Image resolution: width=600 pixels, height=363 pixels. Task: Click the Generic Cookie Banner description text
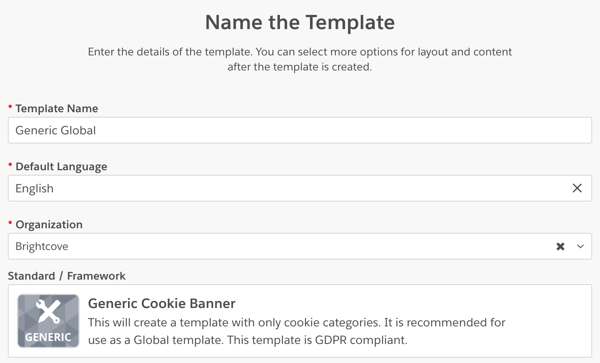[297, 331]
